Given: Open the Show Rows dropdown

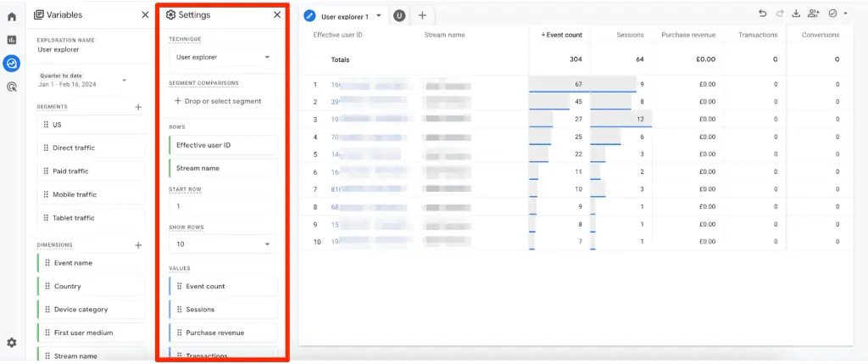Looking at the screenshot, I should pos(223,244).
